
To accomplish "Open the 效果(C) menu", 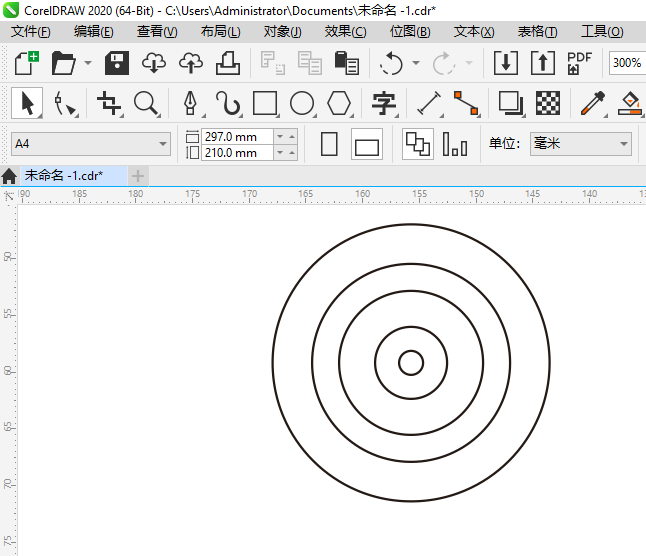I will (345, 32).
